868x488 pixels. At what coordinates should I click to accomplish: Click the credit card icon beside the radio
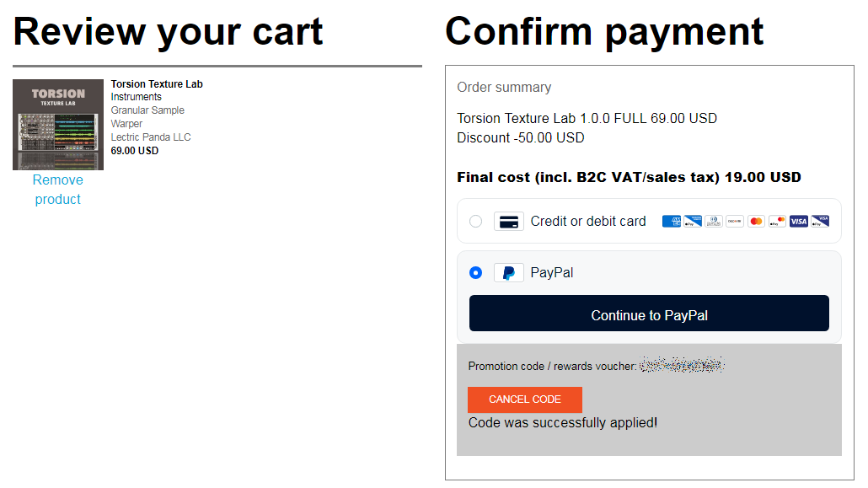509,222
